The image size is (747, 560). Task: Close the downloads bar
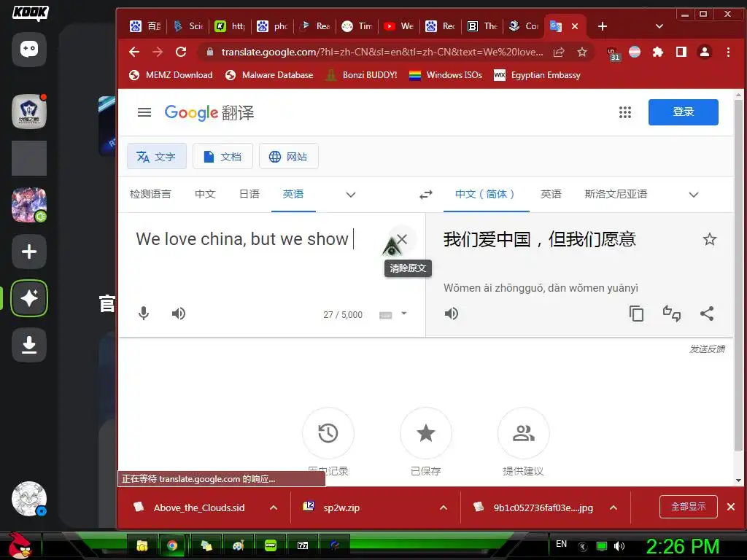coord(731,507)
